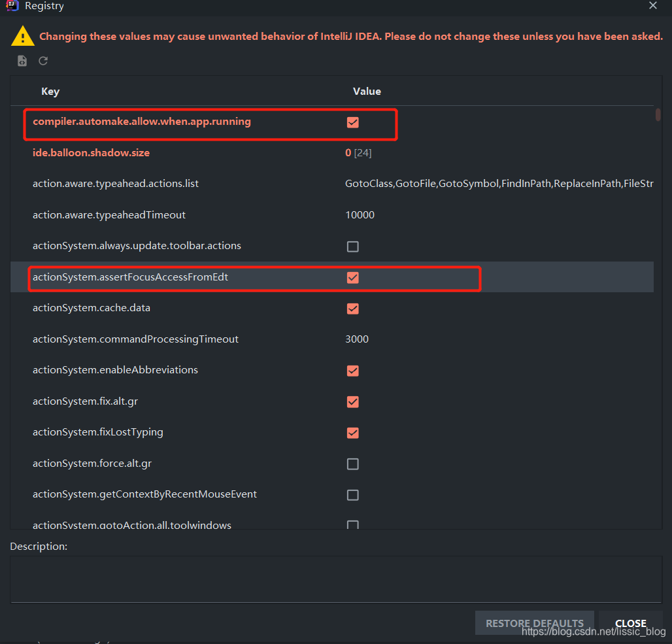Click the value 0 [24] of ide.balloon.shadow.size
Viewport: 672px width, 644px height.
(x=358, y=152)
